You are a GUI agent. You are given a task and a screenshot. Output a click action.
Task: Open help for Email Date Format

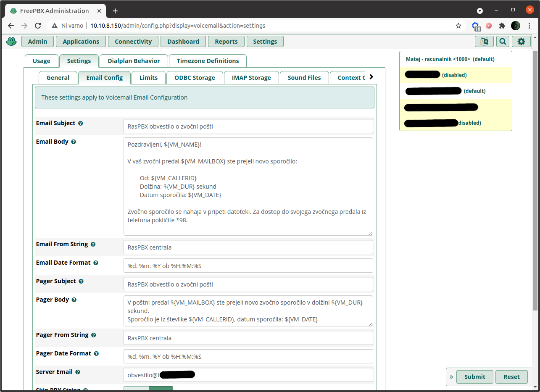click(95, 263)
